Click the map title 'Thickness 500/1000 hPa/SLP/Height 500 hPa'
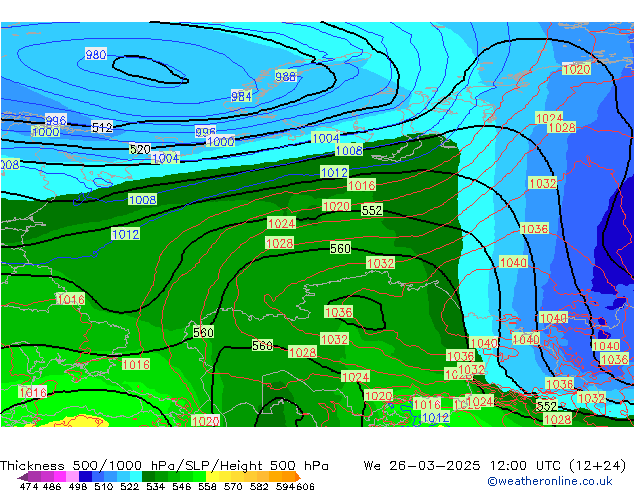The height and width of the screenshot is (490, 634). tap(164, 465)
